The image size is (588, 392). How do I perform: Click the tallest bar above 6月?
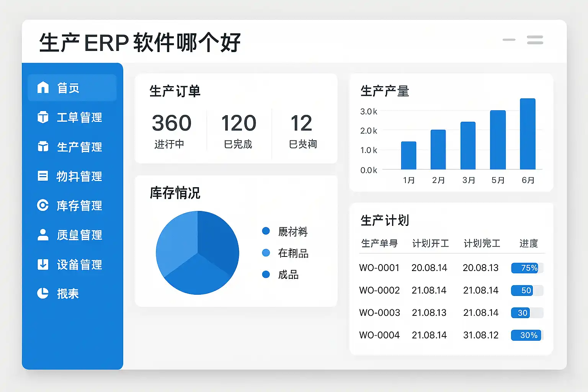(x=528, y=134)
